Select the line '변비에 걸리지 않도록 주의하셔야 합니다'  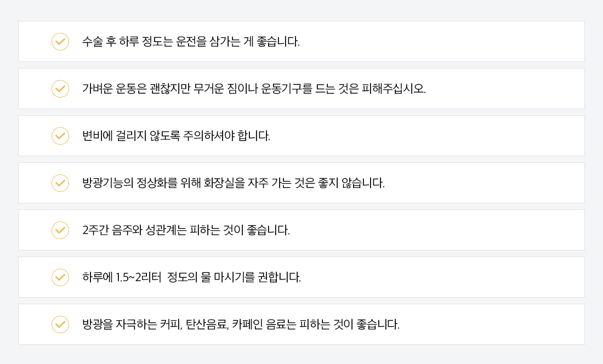tap(176, 136)
